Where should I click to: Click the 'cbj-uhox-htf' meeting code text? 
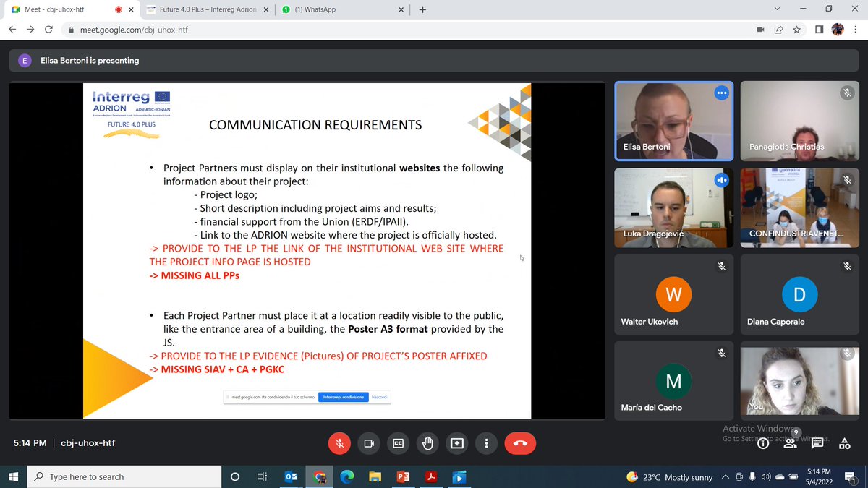click(x=88, y=443)
